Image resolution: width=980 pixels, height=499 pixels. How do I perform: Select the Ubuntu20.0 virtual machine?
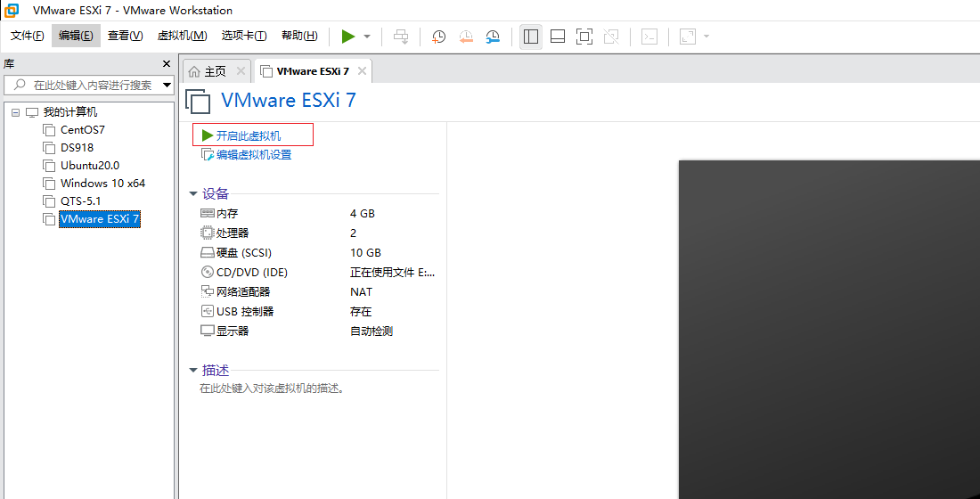pyautogui.click(x=90, y=166)
